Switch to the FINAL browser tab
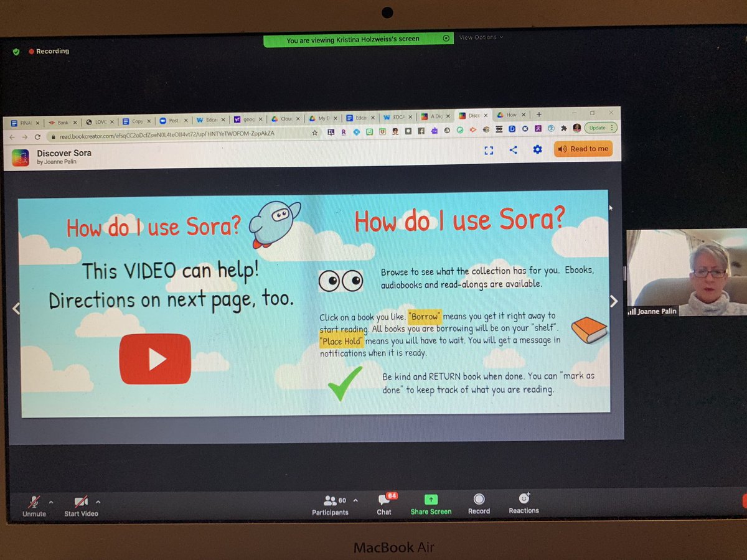 (24, 123)
